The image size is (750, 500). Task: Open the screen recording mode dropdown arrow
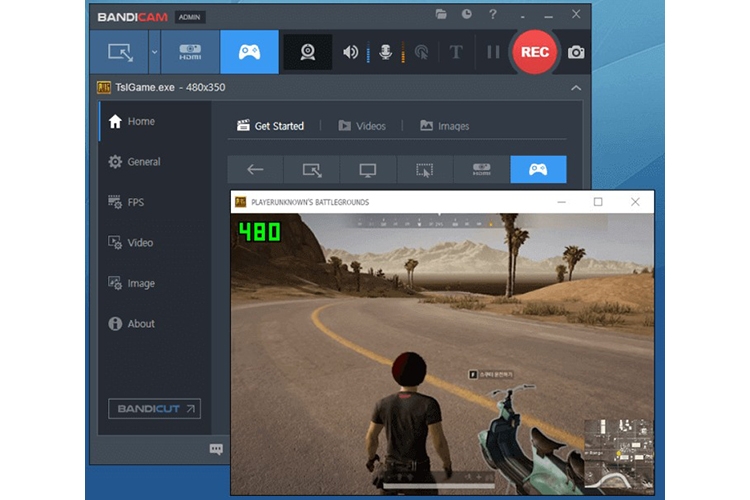[x=154, y=52]
